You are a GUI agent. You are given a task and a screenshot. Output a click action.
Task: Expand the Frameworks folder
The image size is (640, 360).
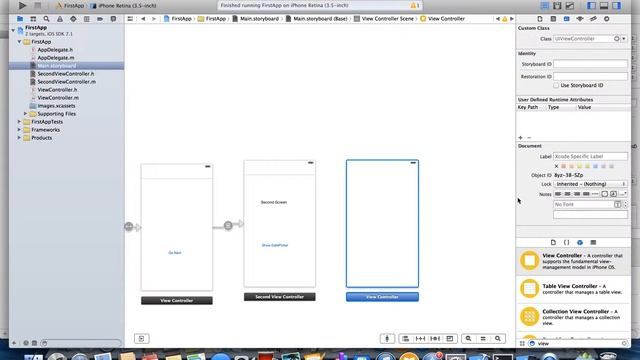(x=19, y=129)
